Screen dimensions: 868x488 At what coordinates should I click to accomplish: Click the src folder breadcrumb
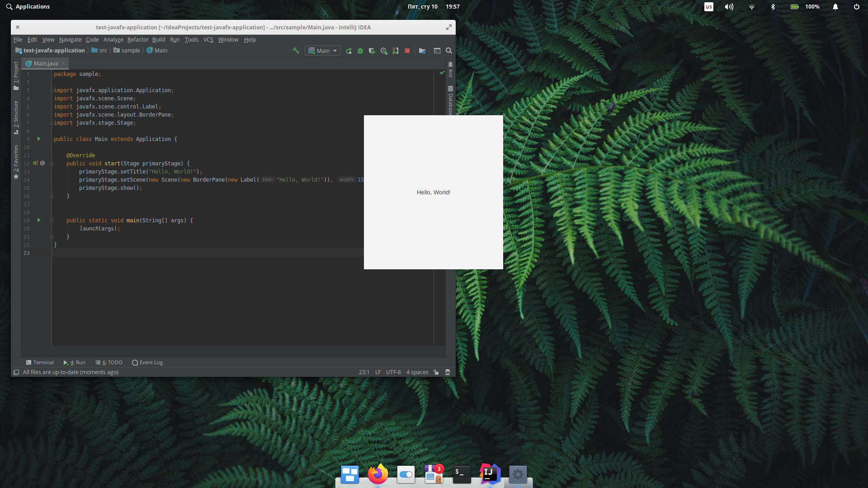click(99, 51)
